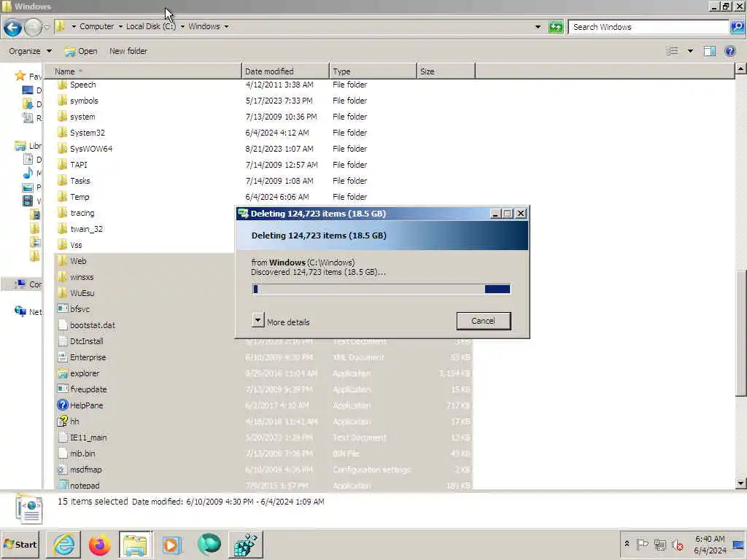This screenshot has width=747, height=560.
Task: Select the TAPI folder
Action: 79,165
